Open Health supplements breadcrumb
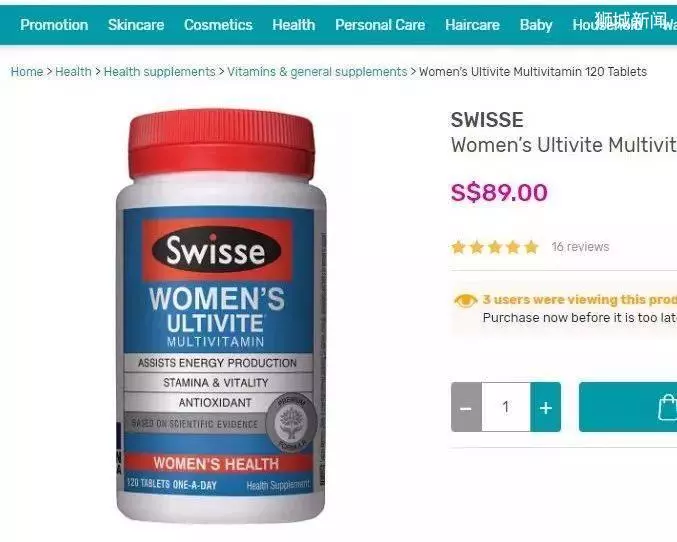 159,72
